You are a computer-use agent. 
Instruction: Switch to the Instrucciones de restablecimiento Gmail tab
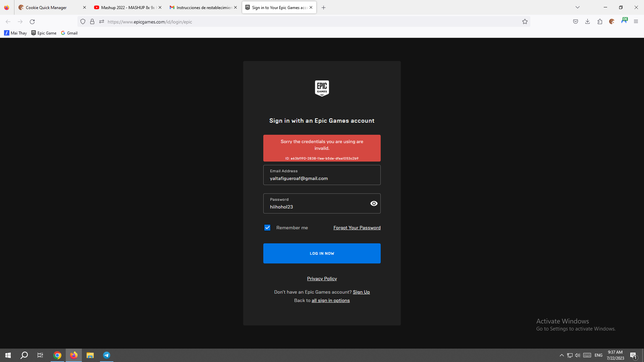203,7
